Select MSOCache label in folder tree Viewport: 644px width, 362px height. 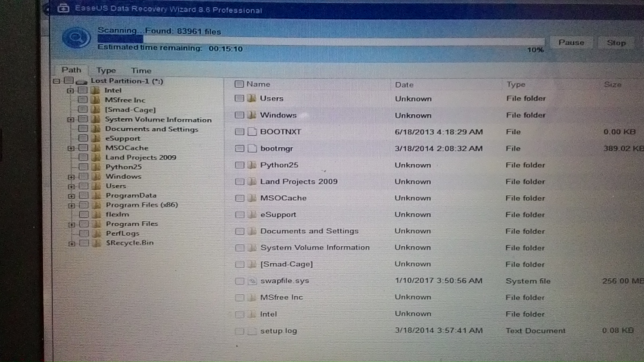[127, 148]
